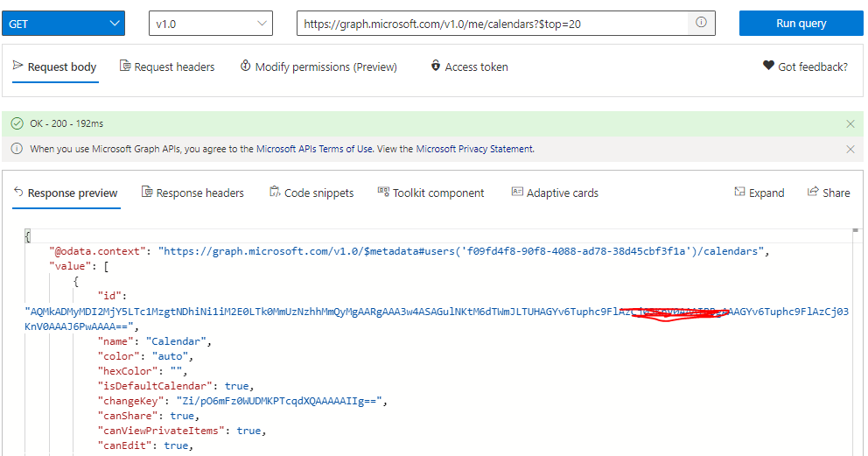Screen dimensions: 868x456
Task: Open Microsoft Privacy Statement link
Action: point(475,149)
